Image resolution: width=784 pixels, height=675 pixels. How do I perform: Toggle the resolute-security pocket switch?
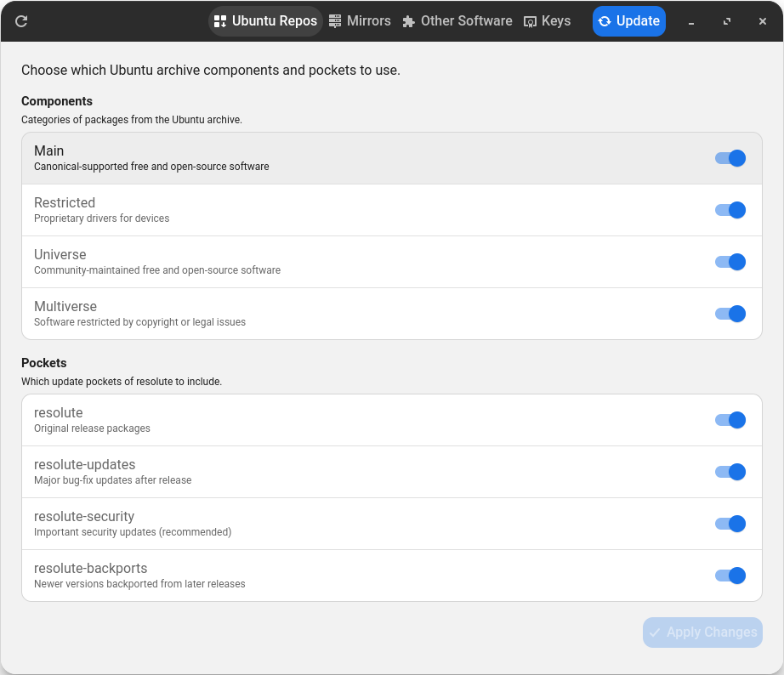tap(730, 524)
